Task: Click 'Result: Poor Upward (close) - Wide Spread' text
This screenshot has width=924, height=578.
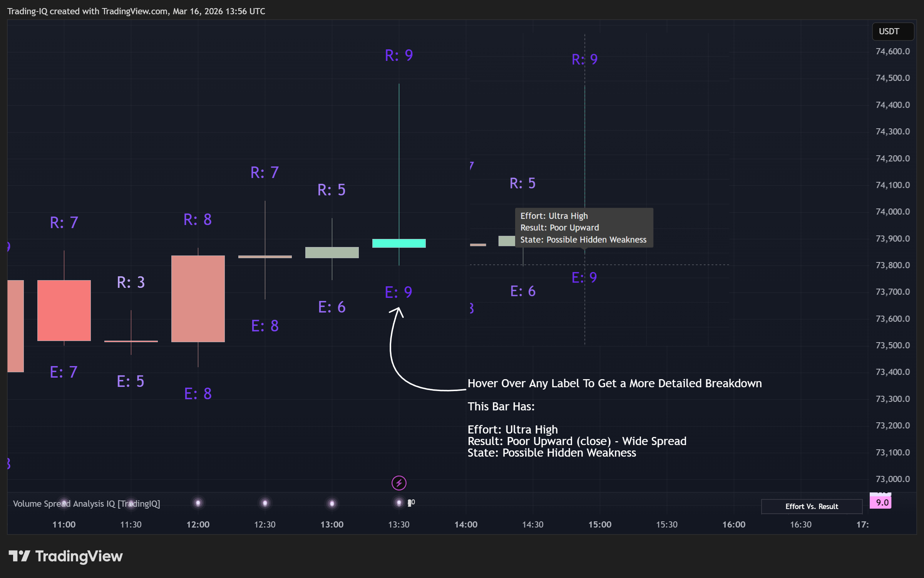Action: click(577, 441)
